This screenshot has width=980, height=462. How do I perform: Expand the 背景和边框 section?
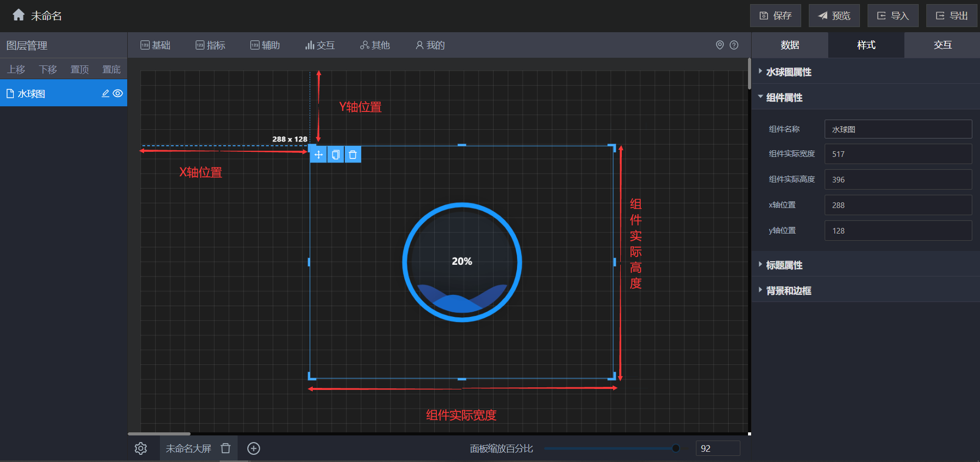[788, 291]
